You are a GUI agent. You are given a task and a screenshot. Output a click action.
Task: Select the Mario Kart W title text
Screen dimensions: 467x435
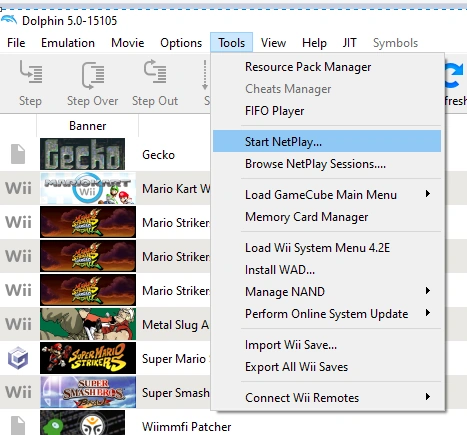pyautogui.click(x=176, y=189)
